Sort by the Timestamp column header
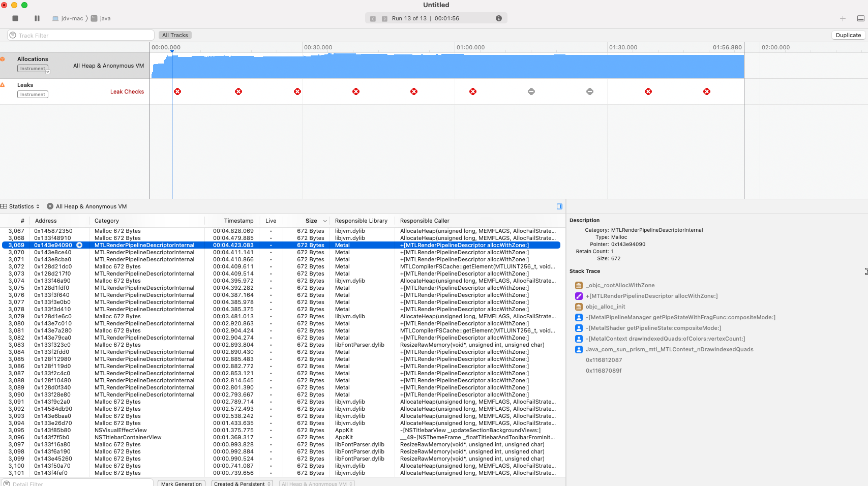Screen dimensions: 868x486 (x=238, y=221)
